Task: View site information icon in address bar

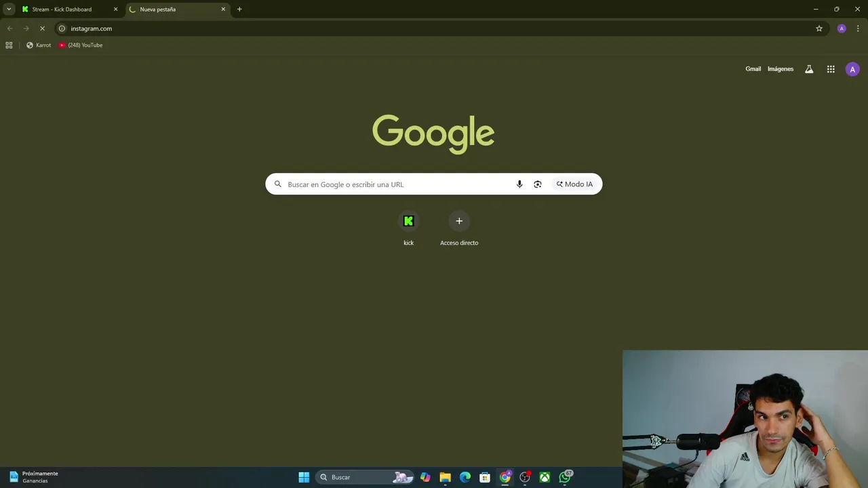Action: tap(62, 28)
